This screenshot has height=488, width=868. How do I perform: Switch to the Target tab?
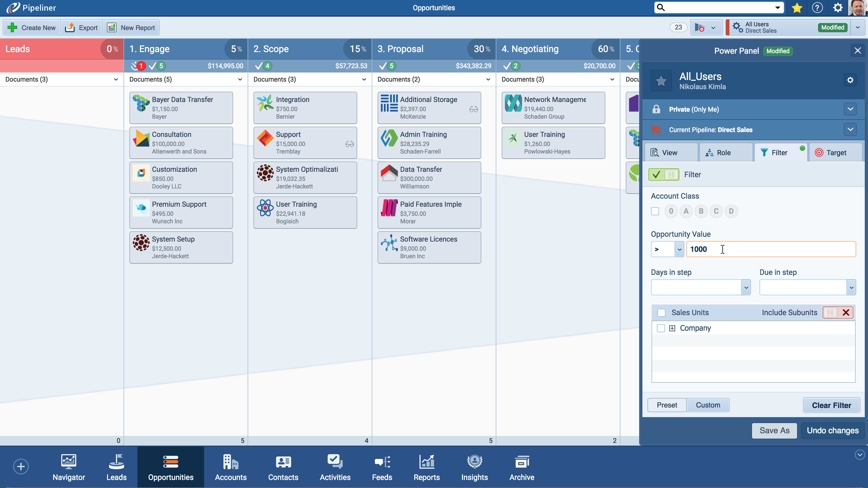pyautogui.click(x=836, y=152)
